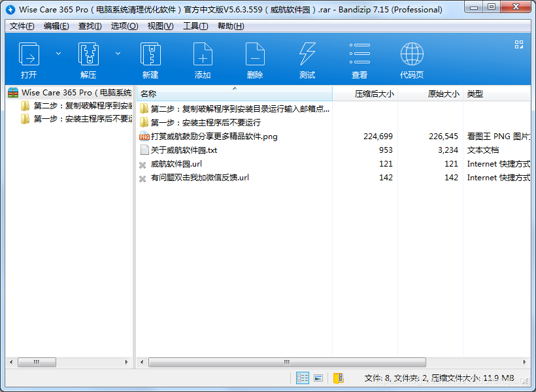Click the Add (添加) file icon
Viewport: 536px width, 392px height.
pyautogui.click(x=203, y=54)
